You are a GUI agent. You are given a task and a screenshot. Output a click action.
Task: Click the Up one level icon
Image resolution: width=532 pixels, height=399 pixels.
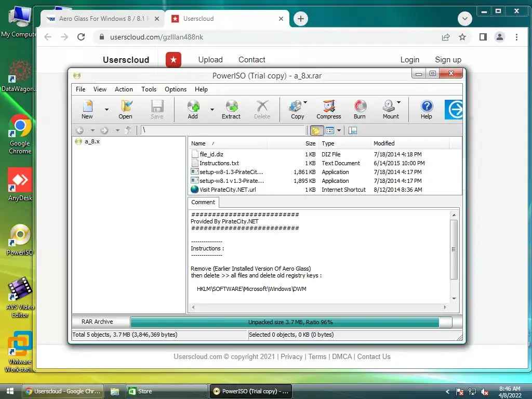128,130
